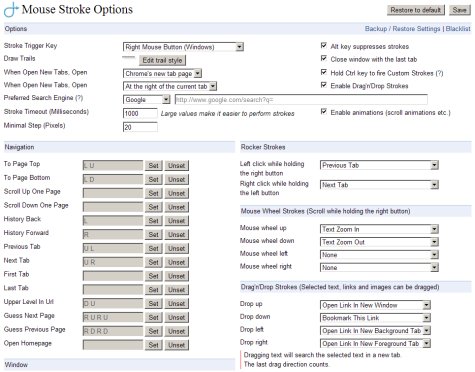Click the Navigation section header
The height and width of the screenshot is (372, 475).
pyautogui.click(x=119, y=147)
